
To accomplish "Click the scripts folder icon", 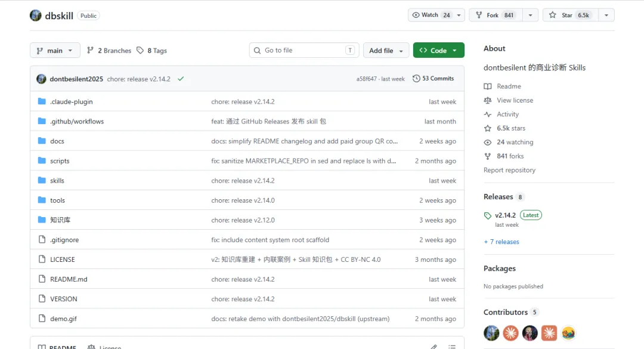I will (42, 160).
